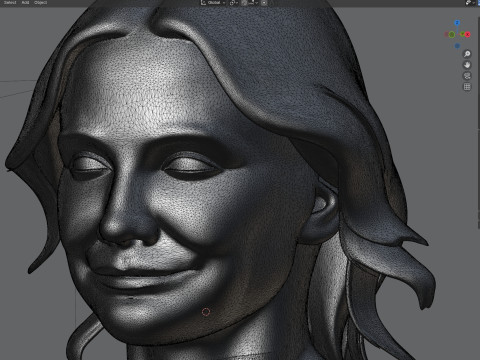Open the Add menu in viewport header
Viewport: 480px width, 360px height.
tap(25, 2)
